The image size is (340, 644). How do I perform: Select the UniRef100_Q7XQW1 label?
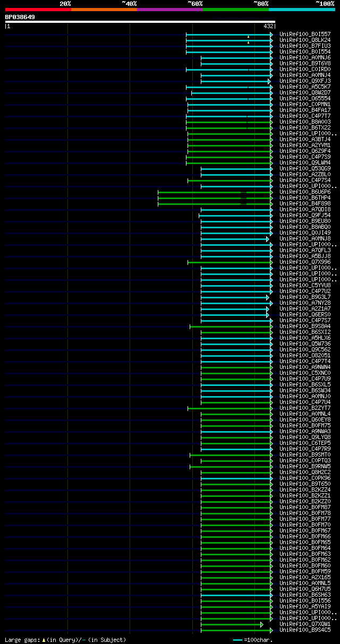click(305, 624)
